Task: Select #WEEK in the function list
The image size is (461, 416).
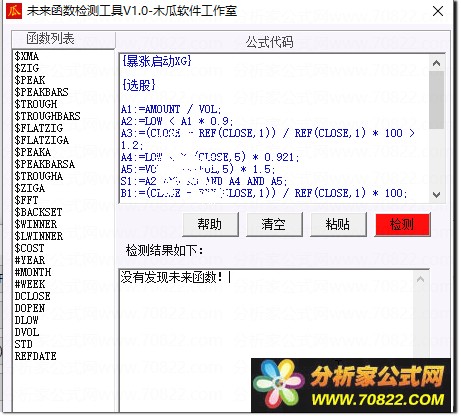Action: point(30,284)
